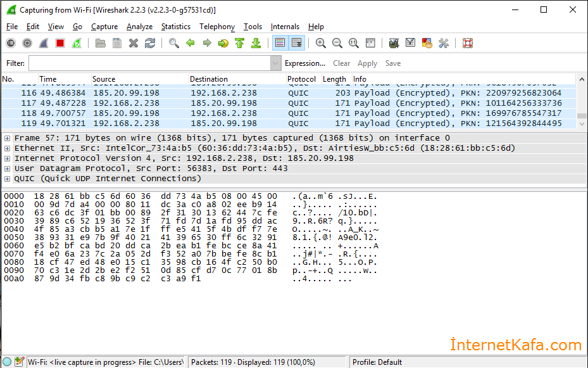Viewport: 588px width, 368px height.
Task: Close this capture file icon
Action: (x=134, y=43)
